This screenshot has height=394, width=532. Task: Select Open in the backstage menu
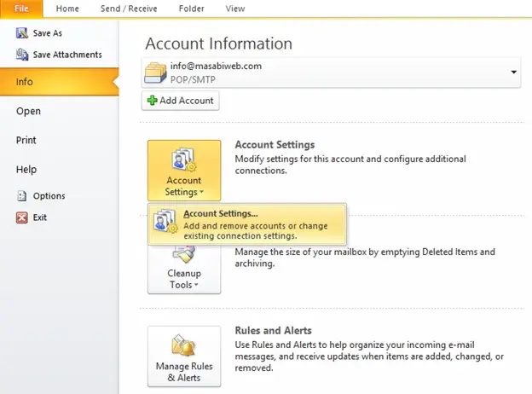pos(28,111)
